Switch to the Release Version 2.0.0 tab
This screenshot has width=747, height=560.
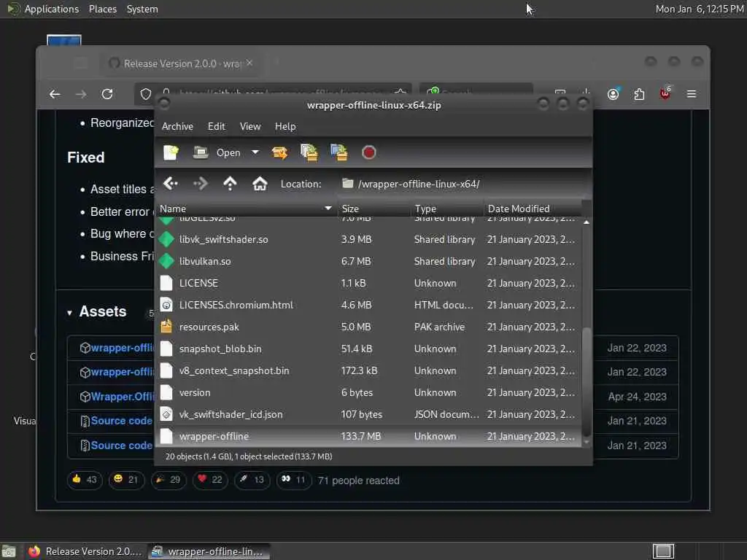pyautogui.click(x=181, y=63)
